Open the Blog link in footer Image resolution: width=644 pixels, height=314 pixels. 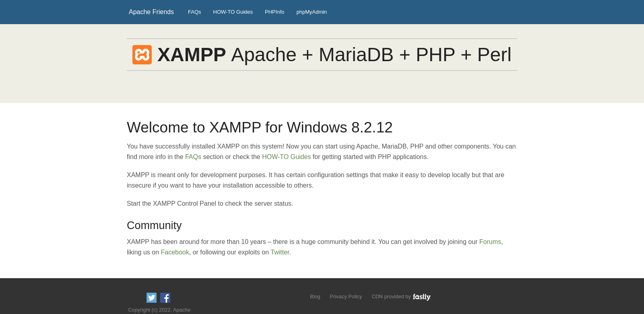[x=315, y=297]
